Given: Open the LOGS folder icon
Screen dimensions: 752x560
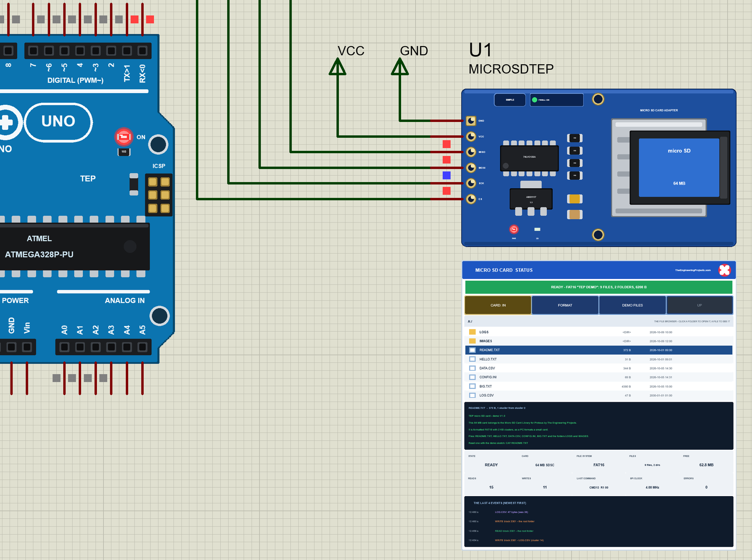Looking at the screenshot, I should click(x=473, y=332).
